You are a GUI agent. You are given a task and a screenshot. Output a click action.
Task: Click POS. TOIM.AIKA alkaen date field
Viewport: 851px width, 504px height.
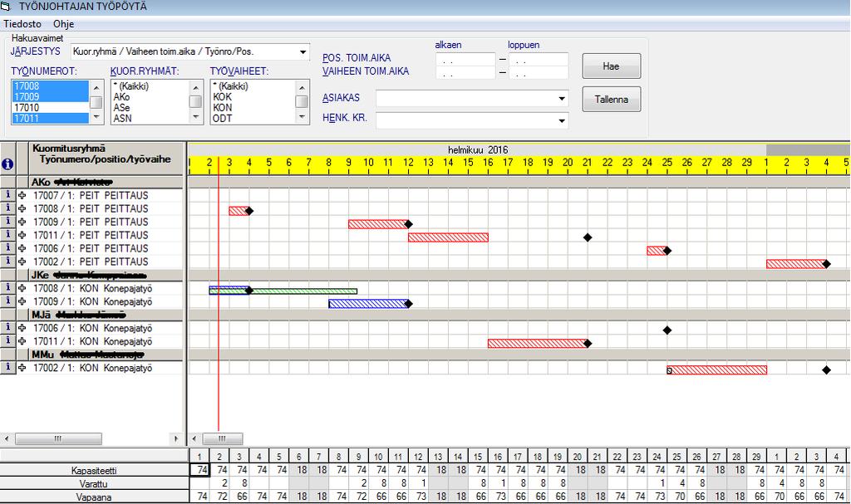[465, 59]
